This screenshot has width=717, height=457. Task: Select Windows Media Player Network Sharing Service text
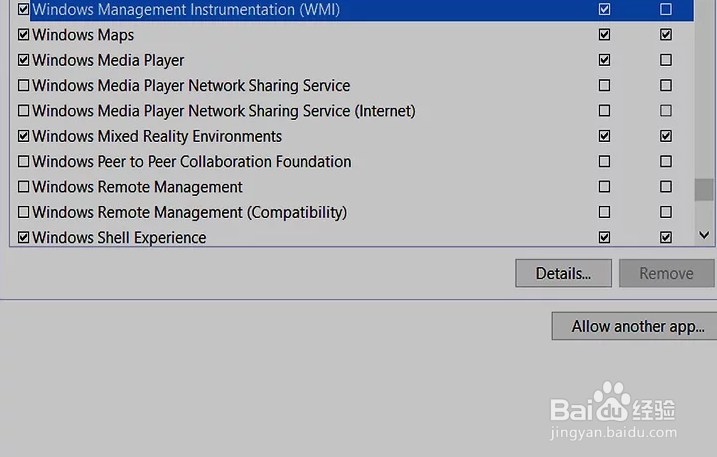[191, 86]
